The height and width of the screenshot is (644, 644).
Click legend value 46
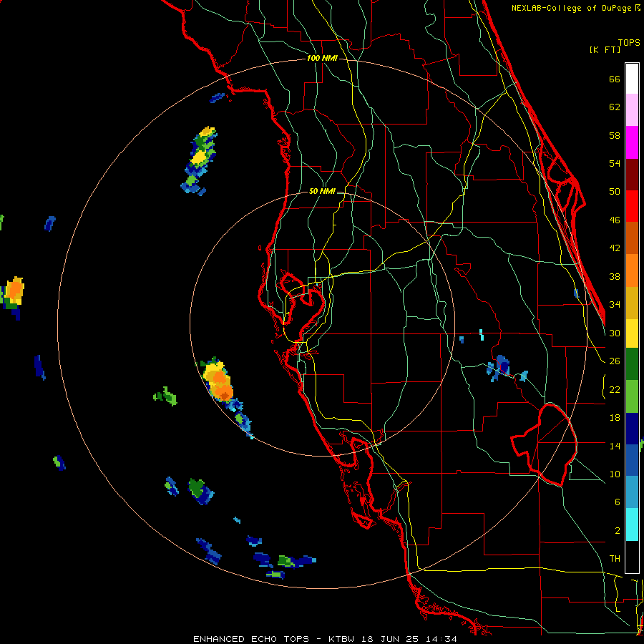(615, 220)
